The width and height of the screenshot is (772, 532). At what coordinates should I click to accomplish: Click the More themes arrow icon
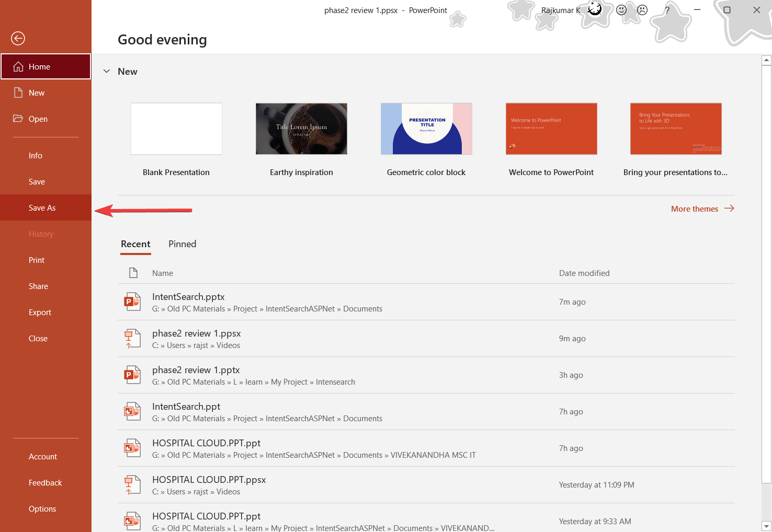point(729,209)
